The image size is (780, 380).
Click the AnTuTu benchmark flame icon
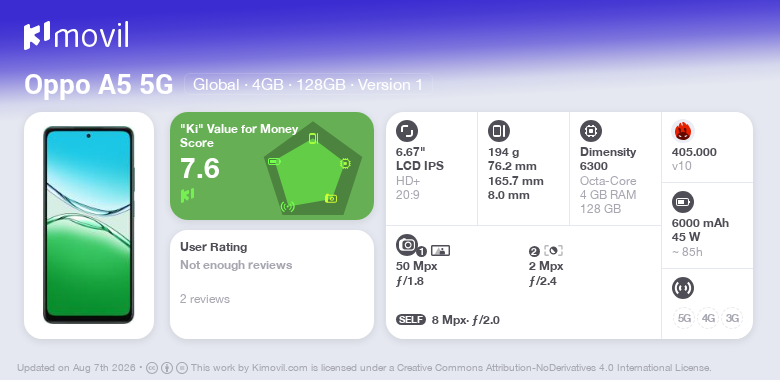[683, 131]
